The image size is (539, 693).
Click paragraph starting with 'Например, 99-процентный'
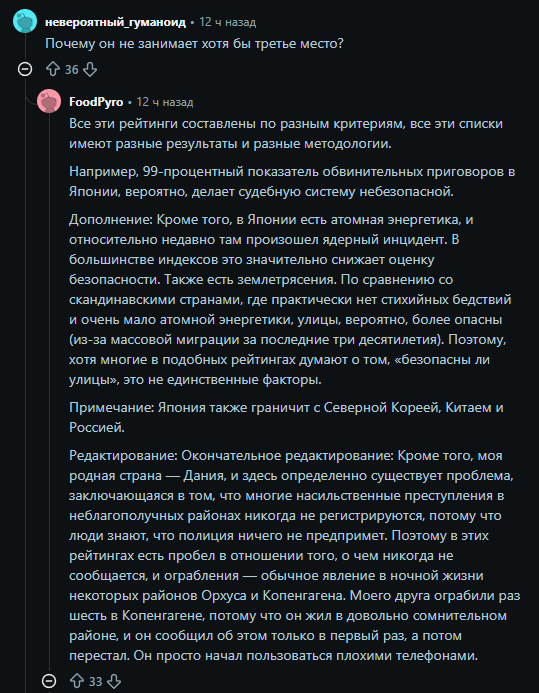point(292,182)
